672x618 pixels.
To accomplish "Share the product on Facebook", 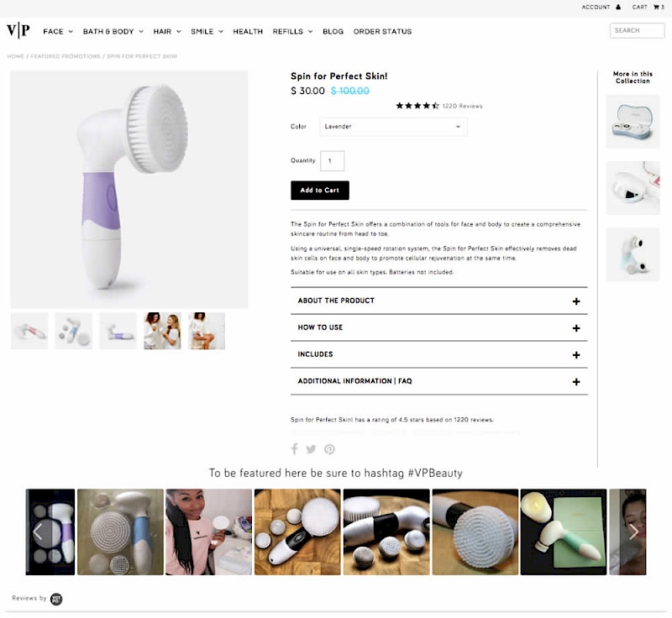I will 295,449.
